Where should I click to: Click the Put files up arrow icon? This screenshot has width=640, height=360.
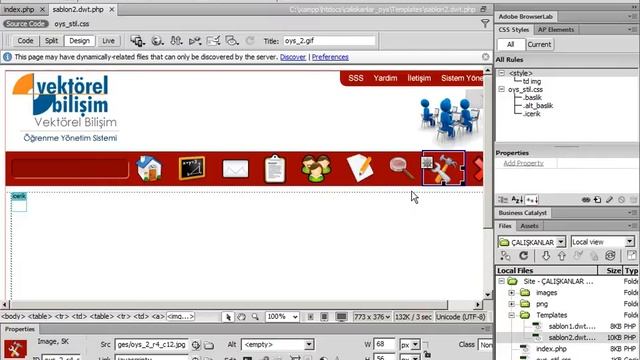(562, 256)
